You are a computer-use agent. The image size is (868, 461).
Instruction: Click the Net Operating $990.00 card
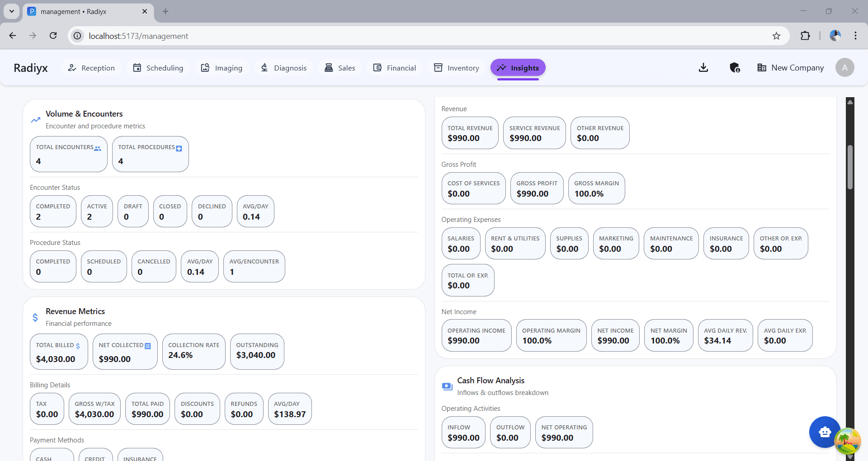coord(564,432)
